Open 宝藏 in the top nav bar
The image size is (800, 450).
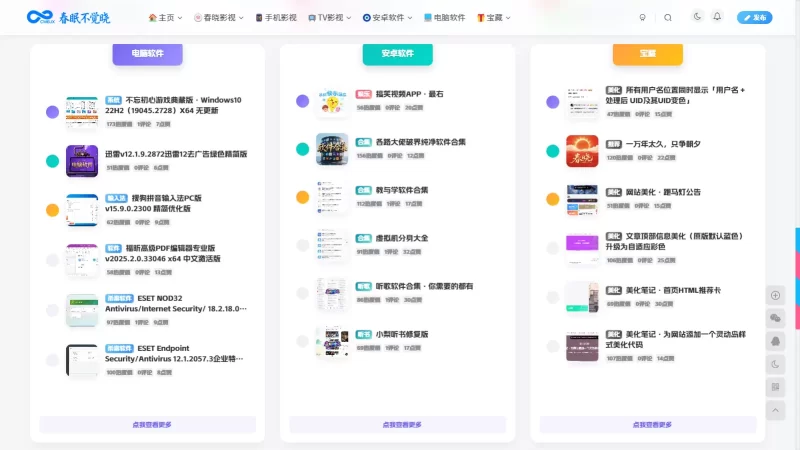(x=494, y=17)
